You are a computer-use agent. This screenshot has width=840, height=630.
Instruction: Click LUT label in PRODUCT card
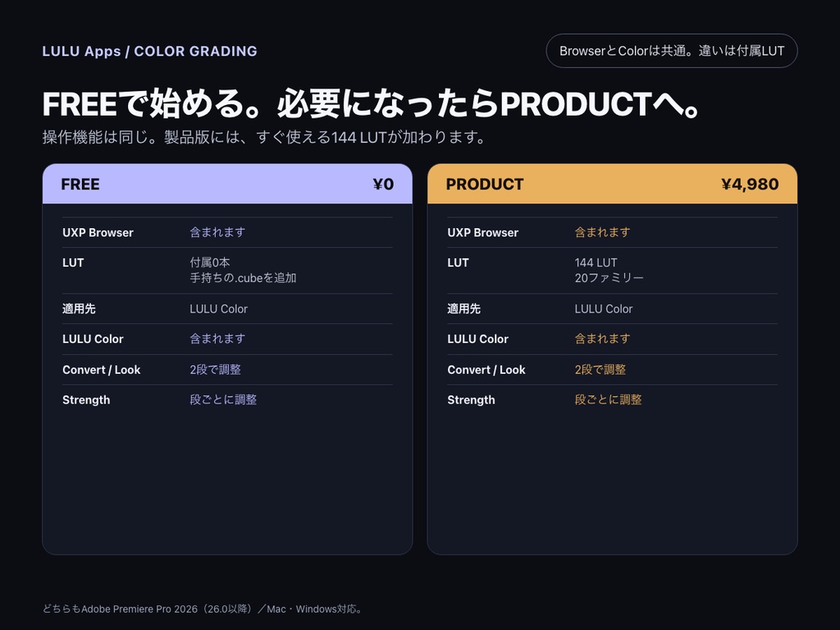(458, 262)
